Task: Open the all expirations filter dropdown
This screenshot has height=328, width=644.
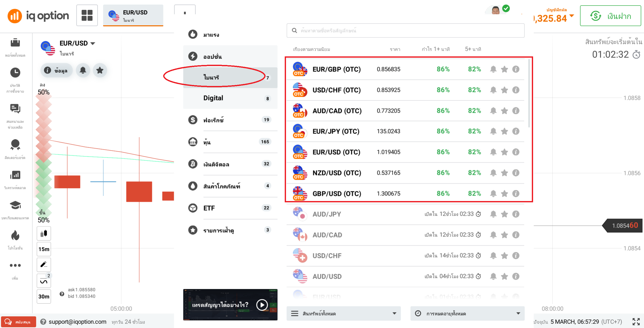Action: coord(467,314)
